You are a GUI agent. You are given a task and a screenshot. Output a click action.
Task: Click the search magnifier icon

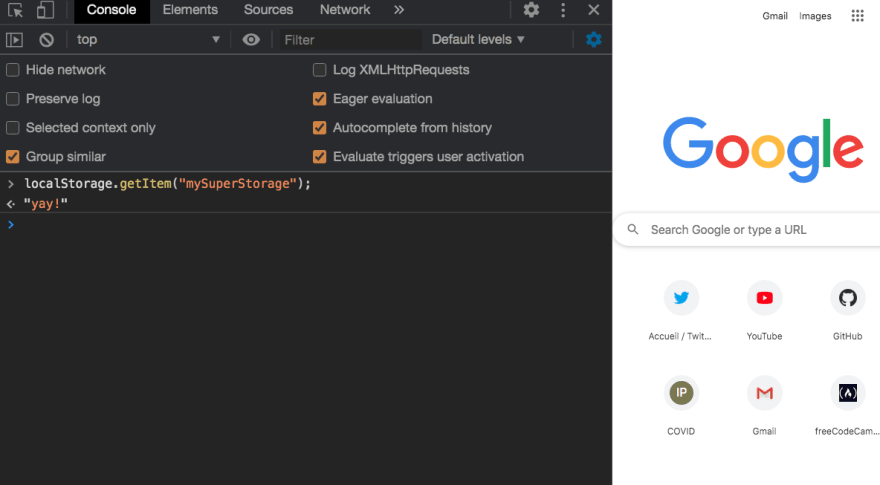[632, 230]
